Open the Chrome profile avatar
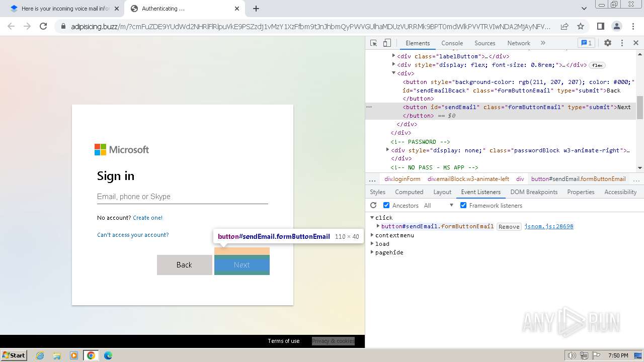The width and height of the screenshot is (644, 362). (x=616, y=26)
